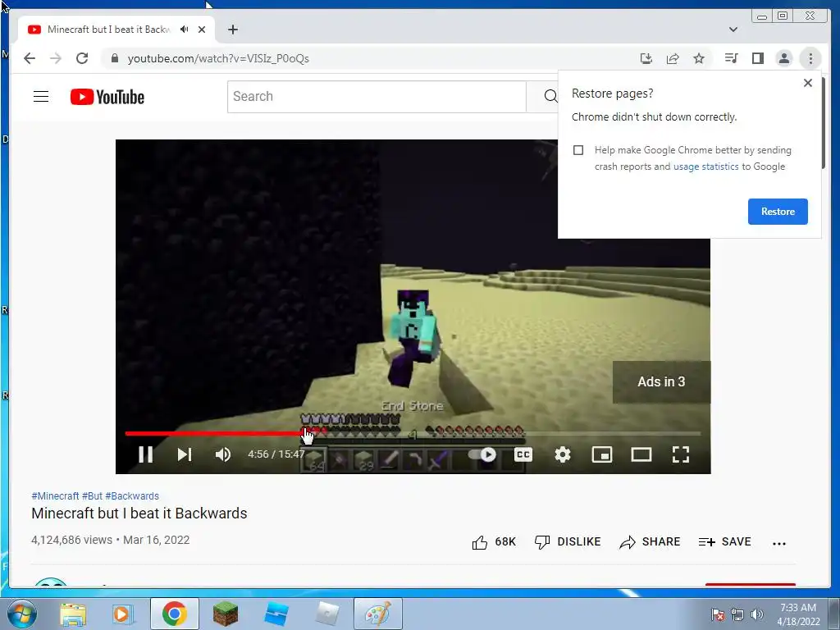Open YouTube guide hamburger menu
This screenshot has height=630, width=840.
click(x=41, y=97)
